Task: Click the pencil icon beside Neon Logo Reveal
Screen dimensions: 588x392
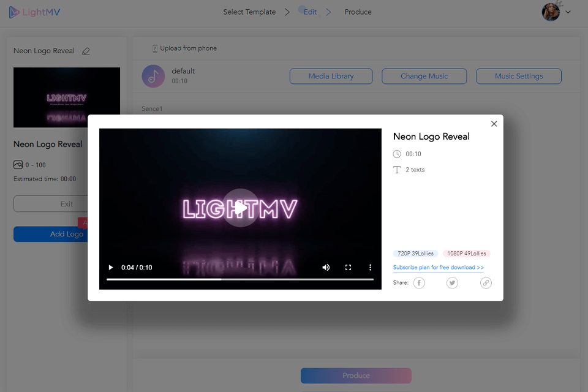Action: tap(86, 51)
